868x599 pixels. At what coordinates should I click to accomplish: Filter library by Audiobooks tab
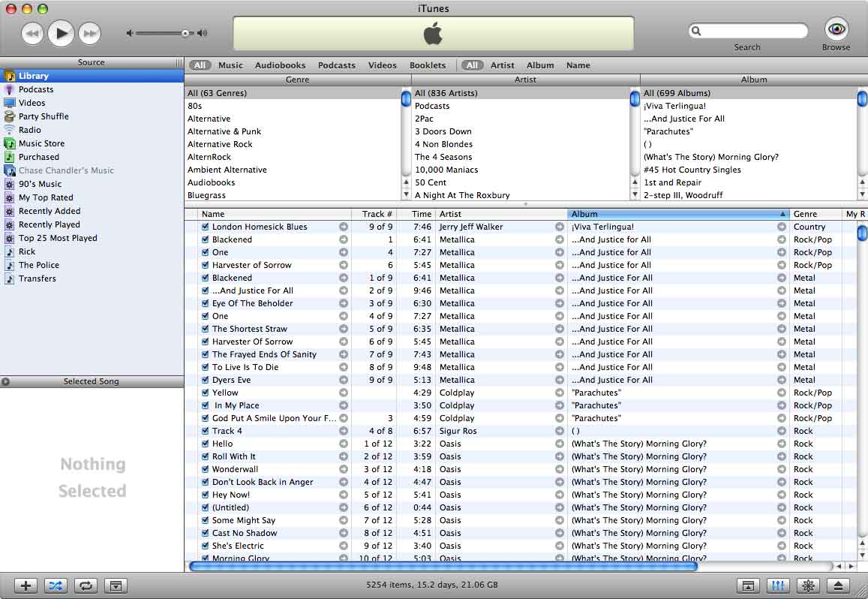pyautogui.click(x=280, y=65)
